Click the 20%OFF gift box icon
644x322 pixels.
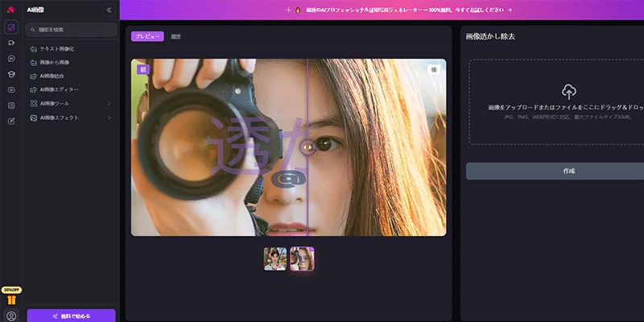(x=11, y=299)
